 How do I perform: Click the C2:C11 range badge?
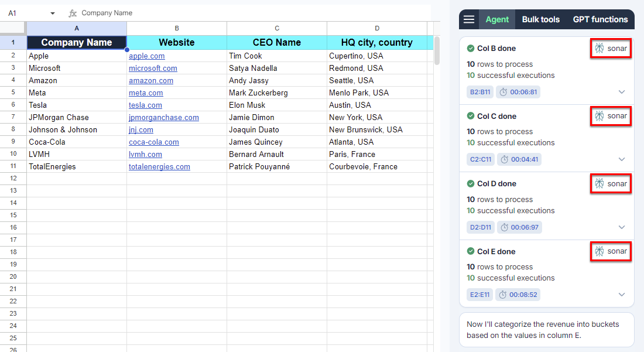(x=480, y=159)
